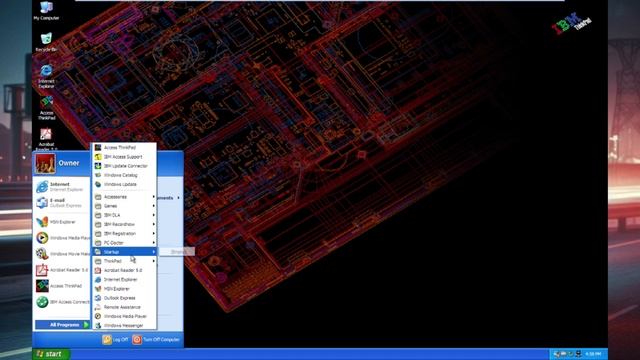Viewport: 640px width, 360px height.
Task: Open Acrobat Reader 5.0 in left column
Action: [62, 270]
